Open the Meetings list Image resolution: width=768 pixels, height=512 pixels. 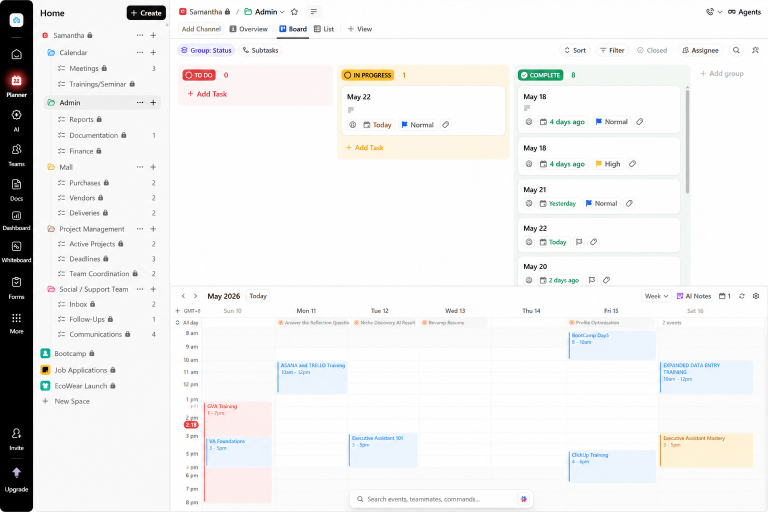point(84,68)
